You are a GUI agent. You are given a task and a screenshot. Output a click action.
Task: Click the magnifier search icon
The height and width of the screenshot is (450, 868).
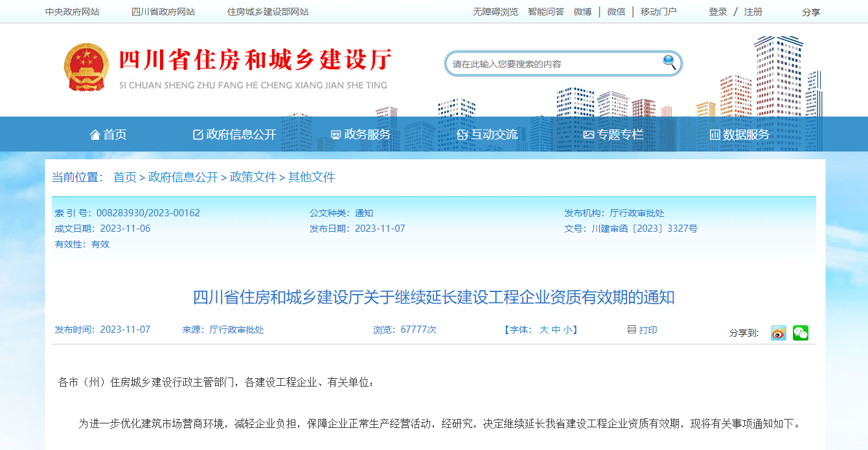[669, 62]
